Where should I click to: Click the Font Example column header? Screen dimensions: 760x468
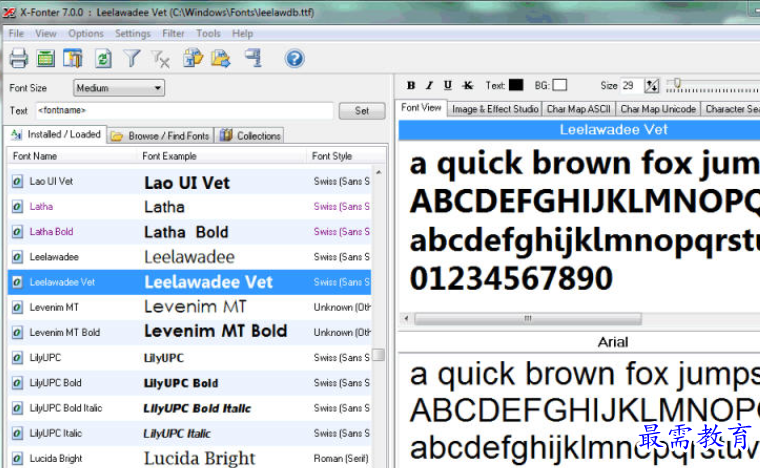(222, 156)
